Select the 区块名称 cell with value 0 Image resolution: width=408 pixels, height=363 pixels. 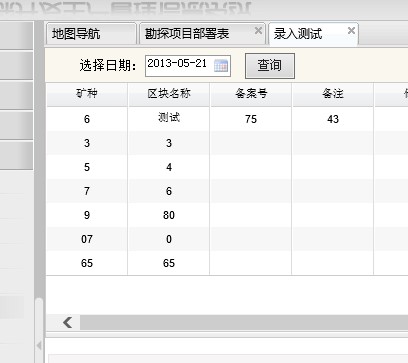pyautogui.click(x=169, y=239)
